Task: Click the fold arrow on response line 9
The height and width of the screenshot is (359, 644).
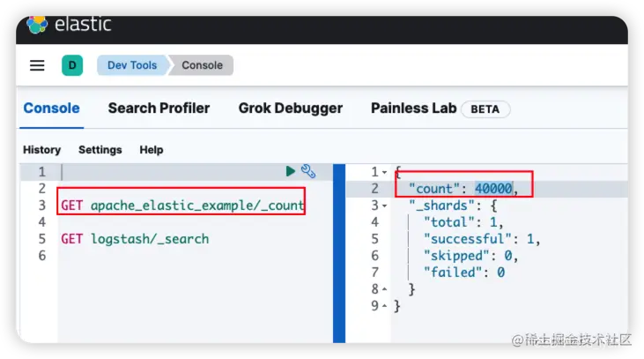Action: (x=384, y=306)
